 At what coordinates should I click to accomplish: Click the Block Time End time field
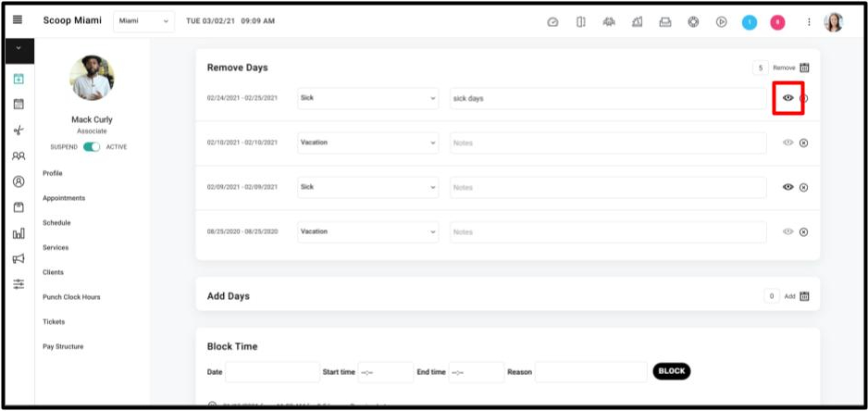pyautogui.click(x=477, y=372)
